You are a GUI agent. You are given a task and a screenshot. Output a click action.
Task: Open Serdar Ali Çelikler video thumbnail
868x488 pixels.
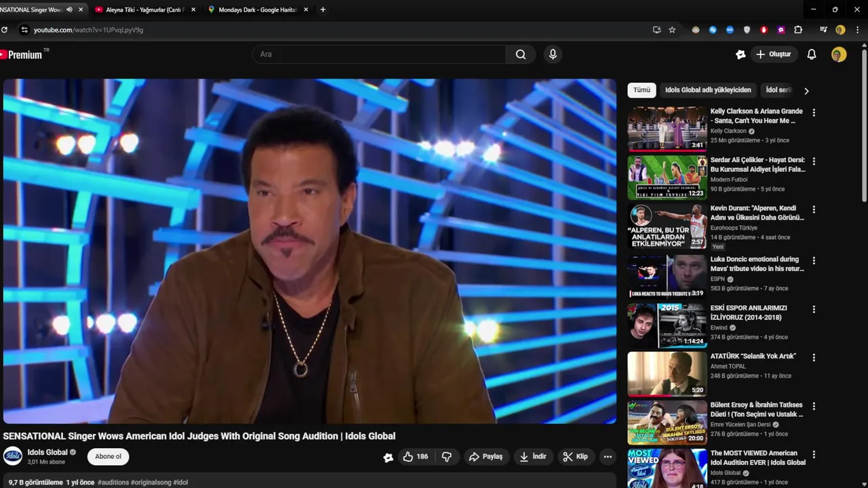pos(667,178)
